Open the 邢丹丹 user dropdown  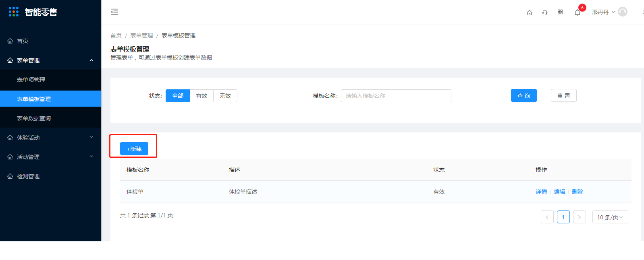pyautogui.click(x=603, y=12)
